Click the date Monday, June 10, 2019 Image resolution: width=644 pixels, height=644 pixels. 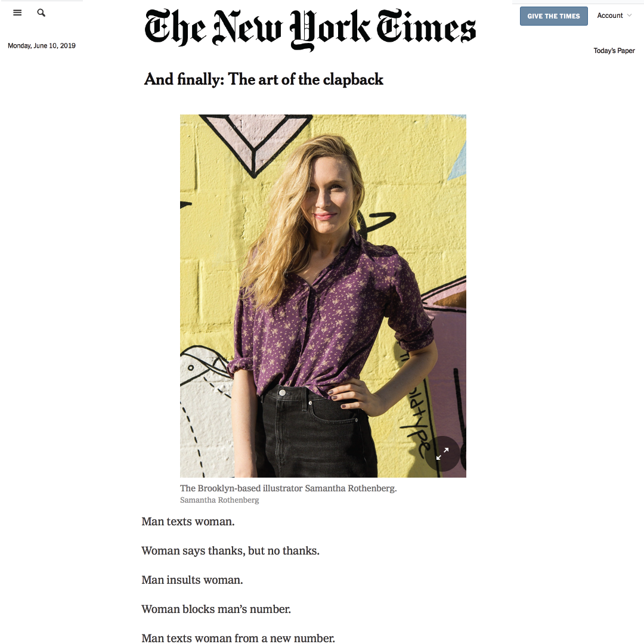click(x=42, y=45)
